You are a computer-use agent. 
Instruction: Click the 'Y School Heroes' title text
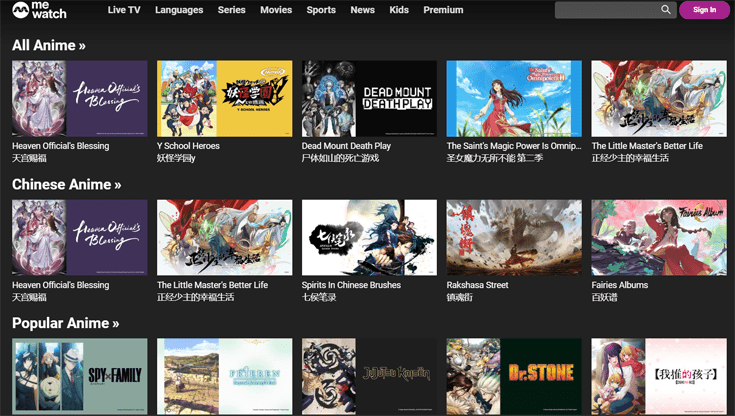click(188, 146)
